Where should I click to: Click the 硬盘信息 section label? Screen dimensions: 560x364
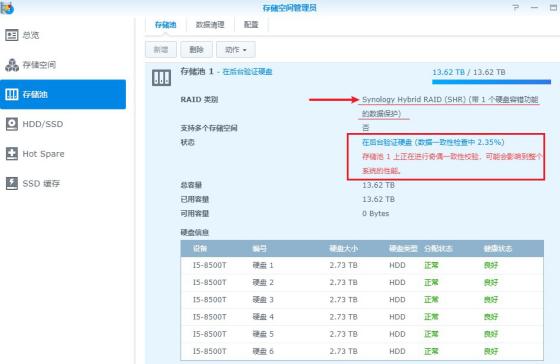pos(195,233)
